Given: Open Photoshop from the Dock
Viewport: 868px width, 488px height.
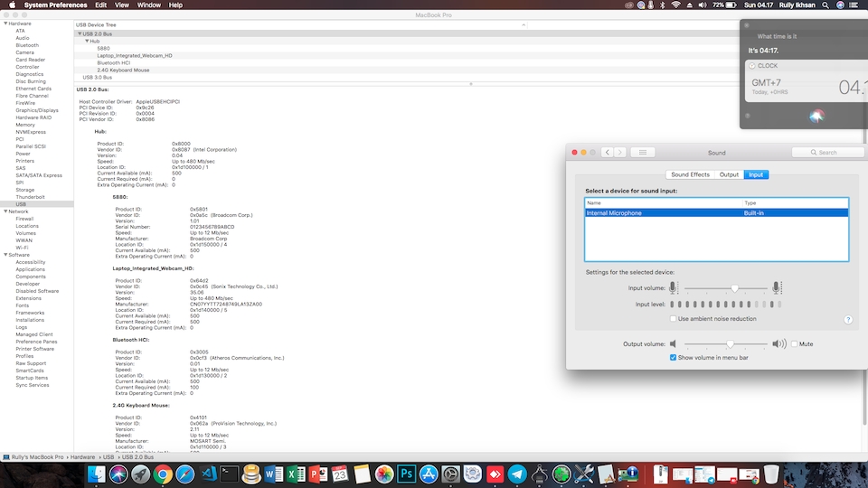Looking at the screenshot, I should 406,474.
